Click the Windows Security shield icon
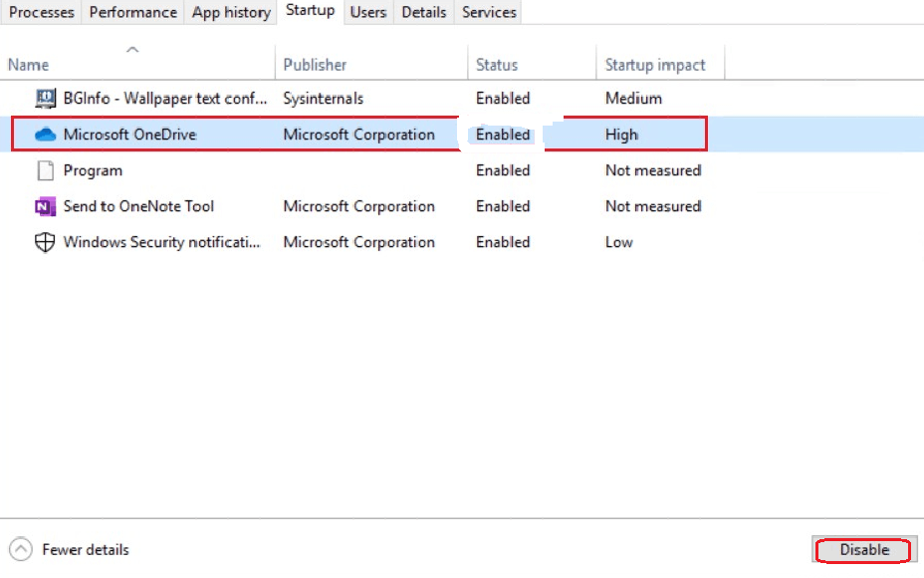The image size is (924, 578). click(46, 242)
